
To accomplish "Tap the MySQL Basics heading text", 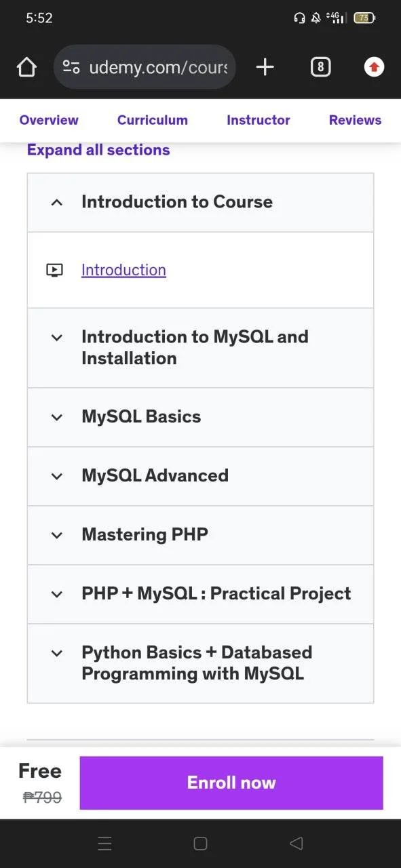I will tap(141, 416).
